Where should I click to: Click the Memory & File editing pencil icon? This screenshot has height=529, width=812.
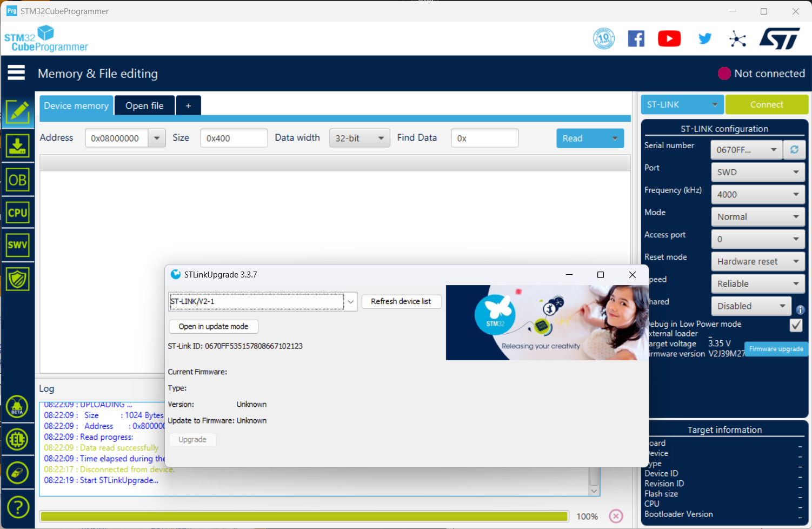[x=18, y=113]
